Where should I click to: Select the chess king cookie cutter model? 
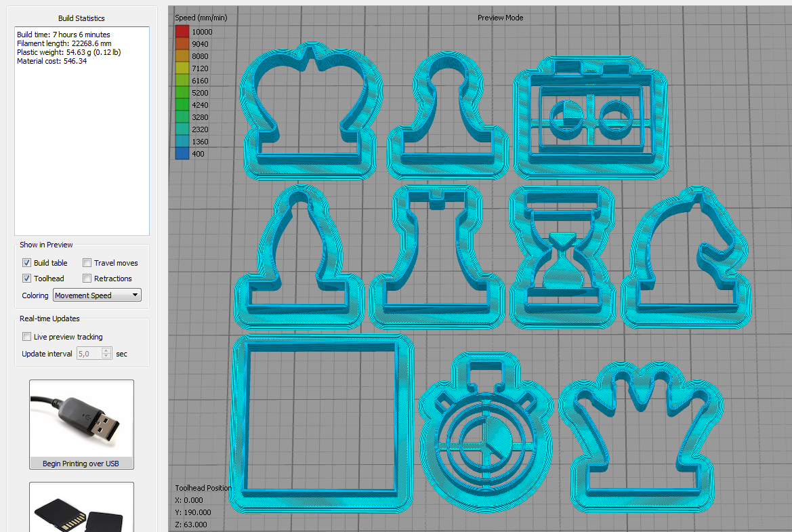tap(311, 111)
